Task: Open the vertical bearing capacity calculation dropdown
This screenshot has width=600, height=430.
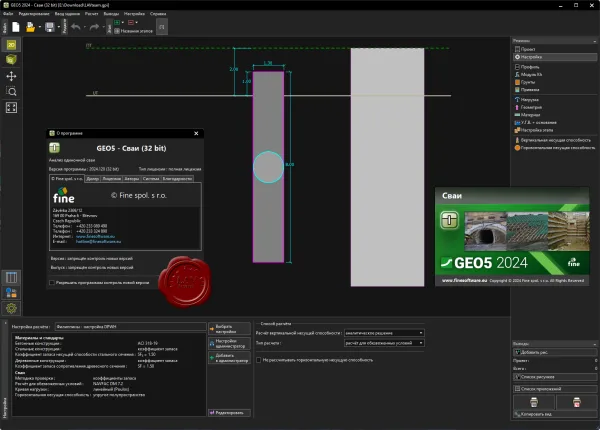Action: coord(384,333)
